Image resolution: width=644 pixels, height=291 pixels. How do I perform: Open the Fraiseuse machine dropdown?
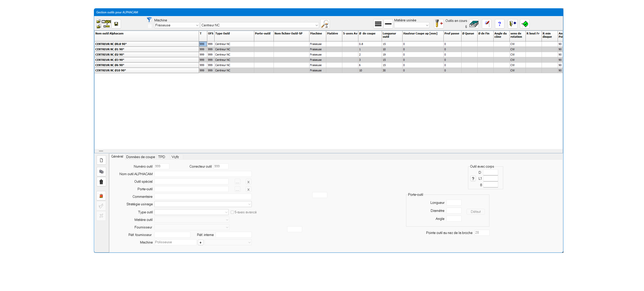[177, 25]
